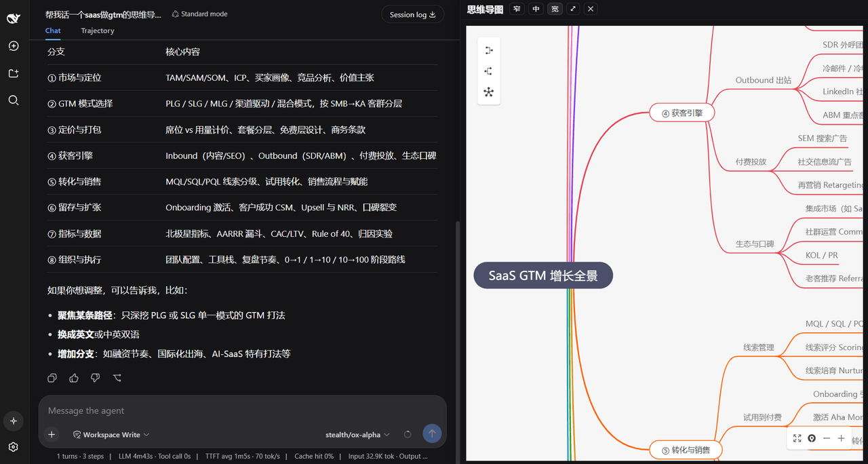
Task: Select right-branch layout in mind map toolbar
Action: pyautogui.click(x=489, y=50)
